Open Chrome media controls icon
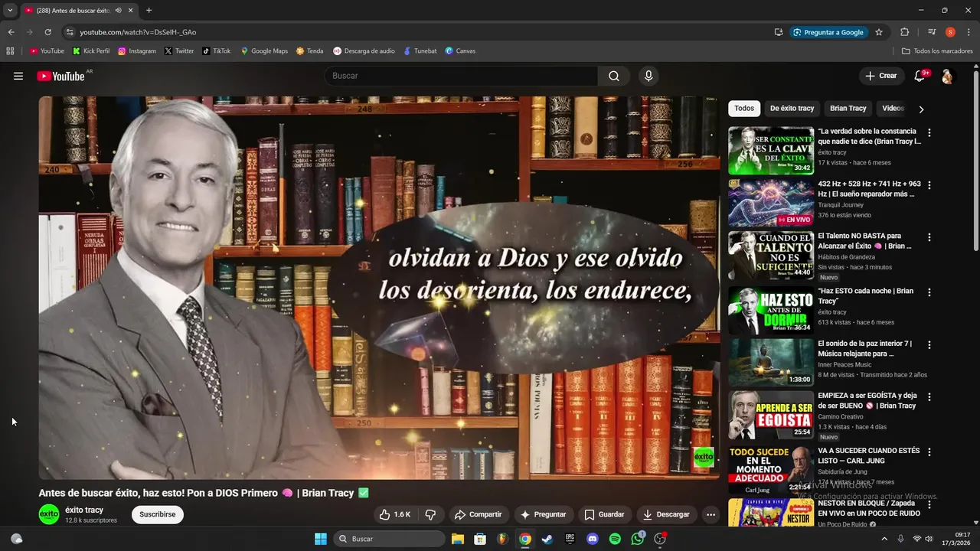The height and width of the screenshot is (551, 980). (932, 32)
